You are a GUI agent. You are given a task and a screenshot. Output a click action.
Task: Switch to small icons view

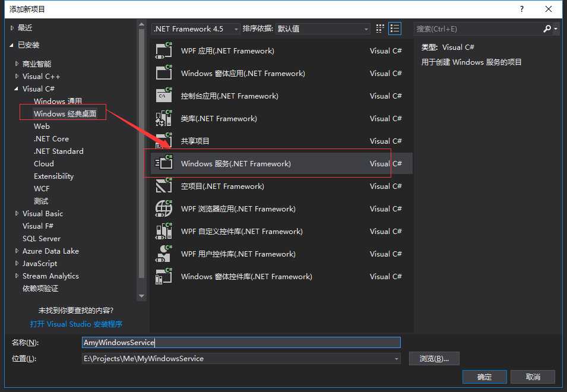(x=380, y=29)
